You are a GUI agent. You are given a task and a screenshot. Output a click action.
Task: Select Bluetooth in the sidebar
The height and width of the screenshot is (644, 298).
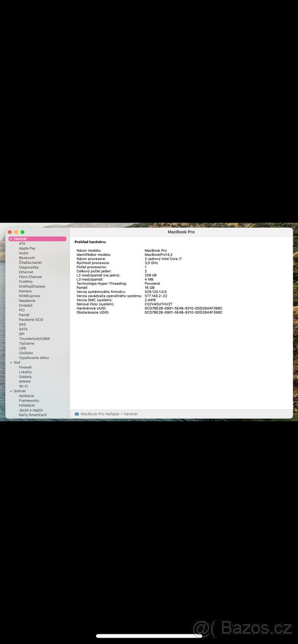tap(27, 258)
